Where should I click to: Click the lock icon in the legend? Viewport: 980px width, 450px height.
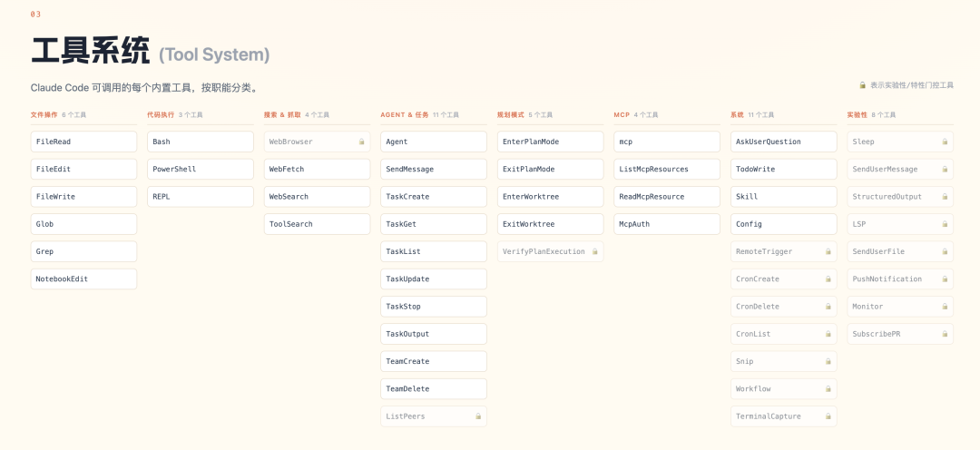(x=863, y=85)
